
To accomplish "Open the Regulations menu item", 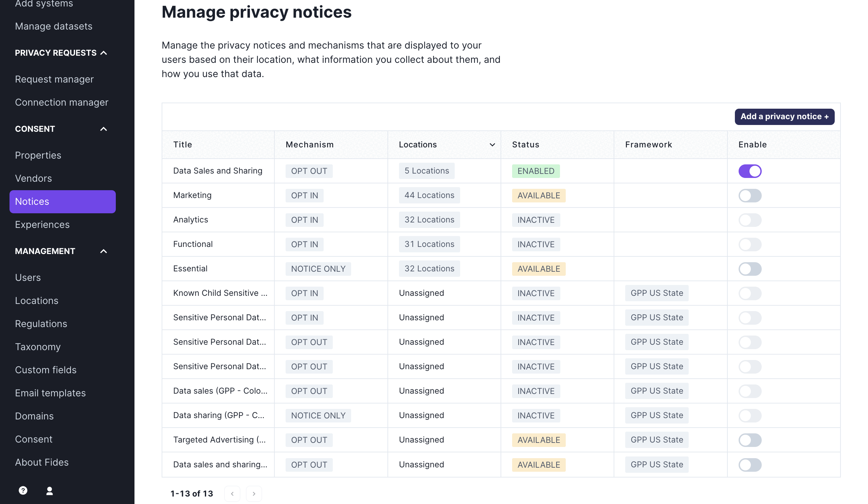I will click(x=41, y=323).
